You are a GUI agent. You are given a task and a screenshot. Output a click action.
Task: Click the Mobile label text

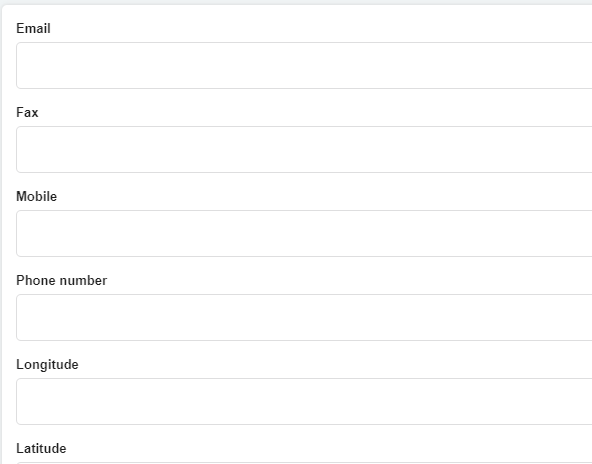coord(37,196)
